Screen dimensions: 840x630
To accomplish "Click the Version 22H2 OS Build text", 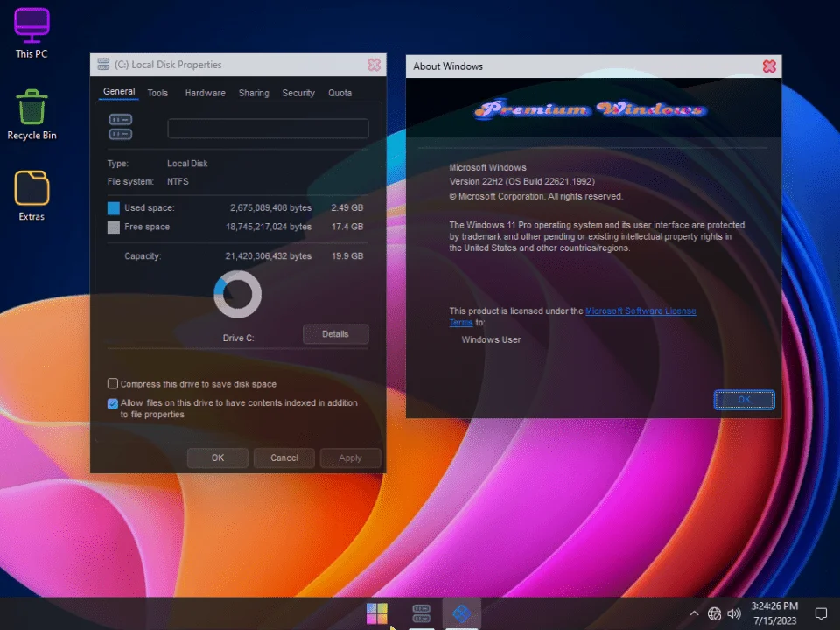I will coord(521,182).
